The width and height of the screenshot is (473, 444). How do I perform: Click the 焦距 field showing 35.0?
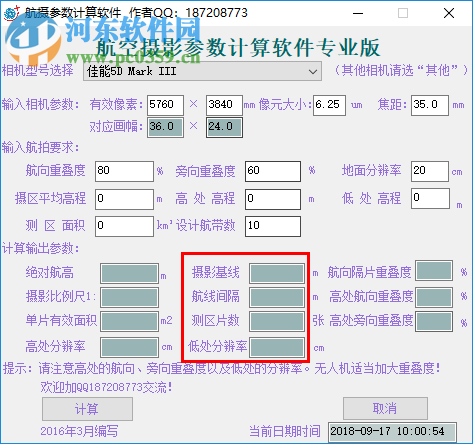pyautogui.click(x=430, y=105)
